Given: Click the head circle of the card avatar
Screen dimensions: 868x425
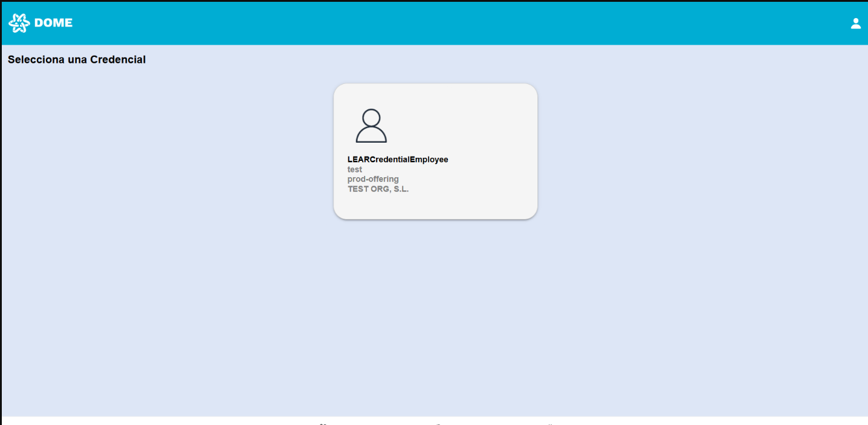Looking at the screenshot, I should click(371, 117).
